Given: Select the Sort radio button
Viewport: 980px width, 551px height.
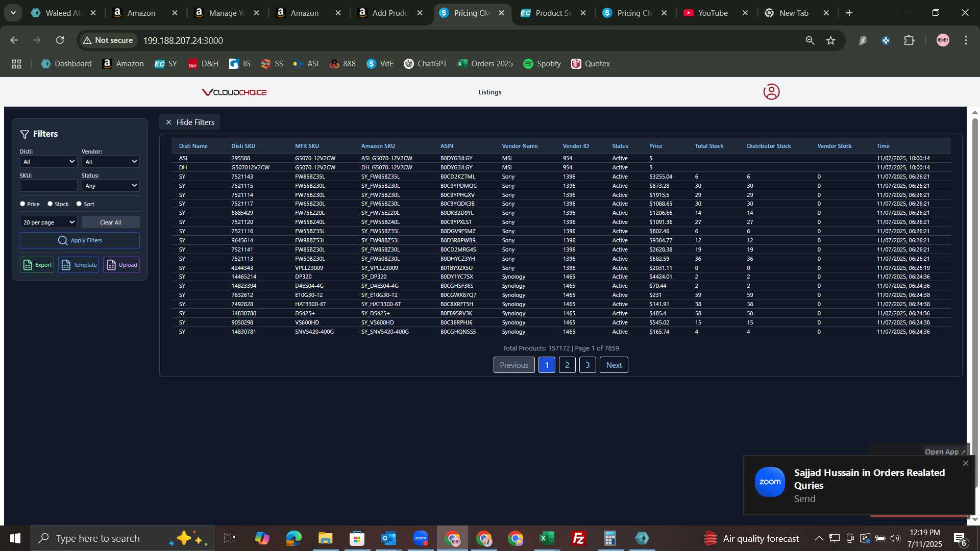Looking at the screenshot, I should click(79, 204).
